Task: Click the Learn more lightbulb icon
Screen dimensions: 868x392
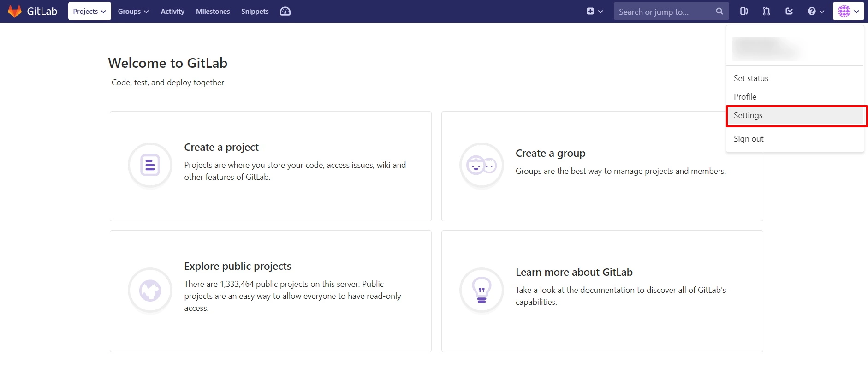Action: pos(482,291)
